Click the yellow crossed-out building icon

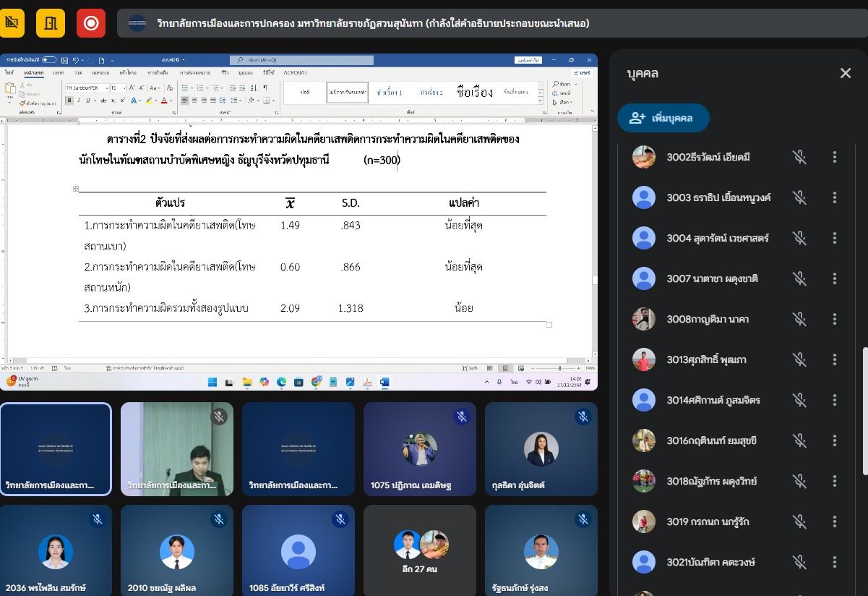click(x=11, y=23)
